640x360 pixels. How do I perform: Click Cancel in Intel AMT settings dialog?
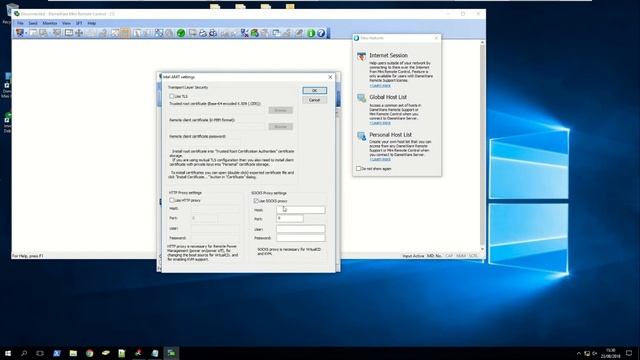tap(314, 100)
